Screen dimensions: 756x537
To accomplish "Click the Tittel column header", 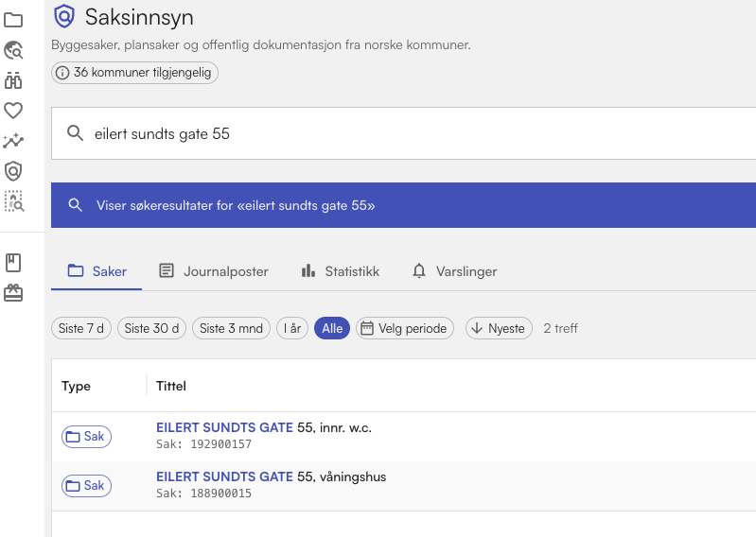I will click(171, 386).
